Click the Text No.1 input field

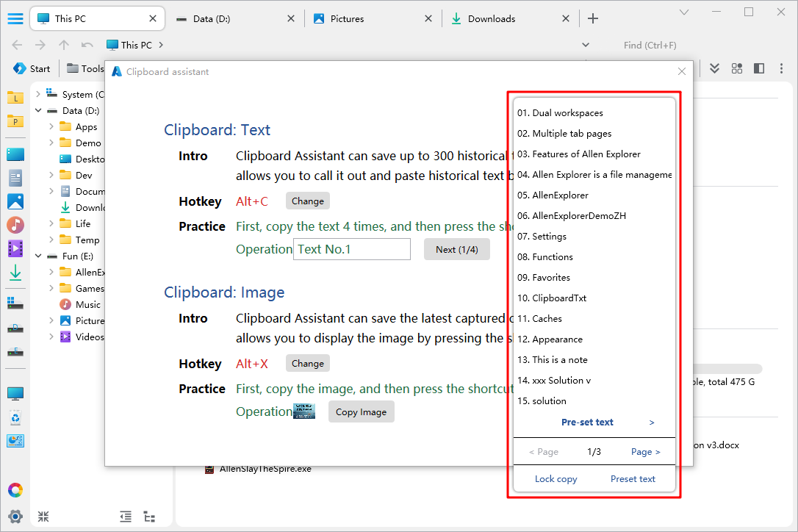pos(351,249)
